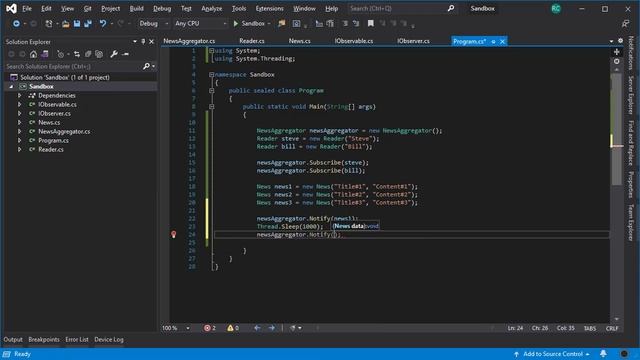The width and height of the screenshot is (640, 360).
Task: Click the Home icon in Solution Explorer
Action: pos(33,54)
